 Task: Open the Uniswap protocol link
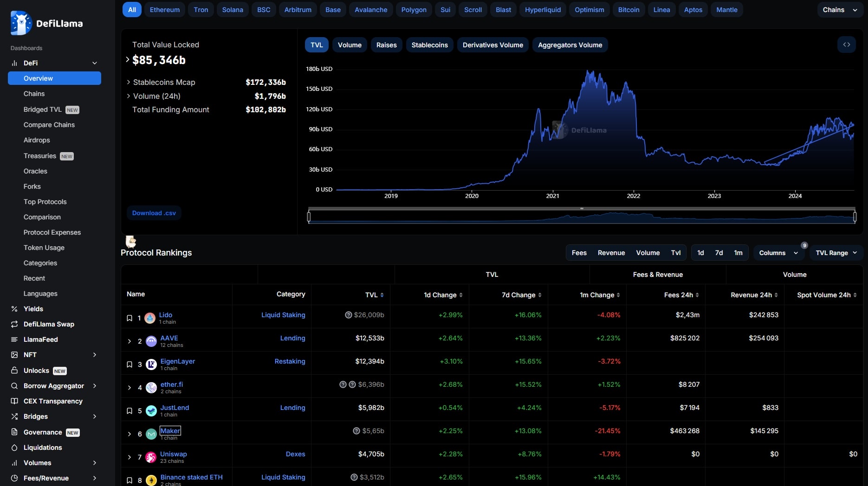pyautogui.click(x=174, y=454)
